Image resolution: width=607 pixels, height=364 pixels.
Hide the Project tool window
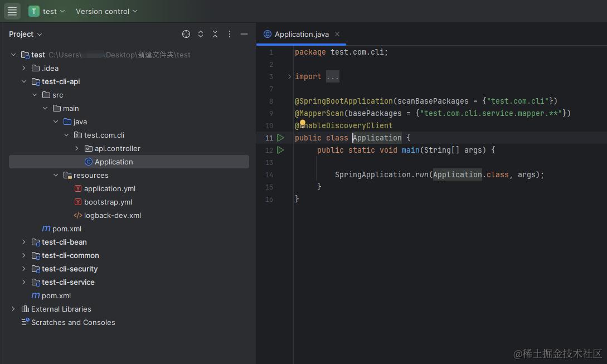click(x=244, y=34)
